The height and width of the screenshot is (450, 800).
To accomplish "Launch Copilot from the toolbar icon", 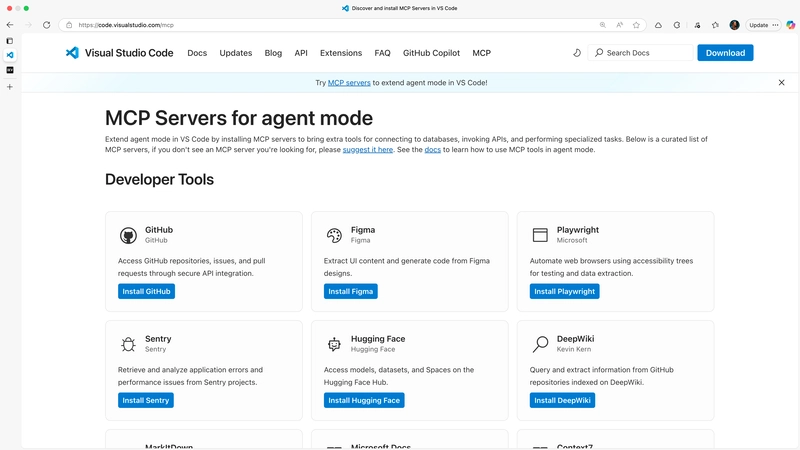I will (x=790, y=25).
